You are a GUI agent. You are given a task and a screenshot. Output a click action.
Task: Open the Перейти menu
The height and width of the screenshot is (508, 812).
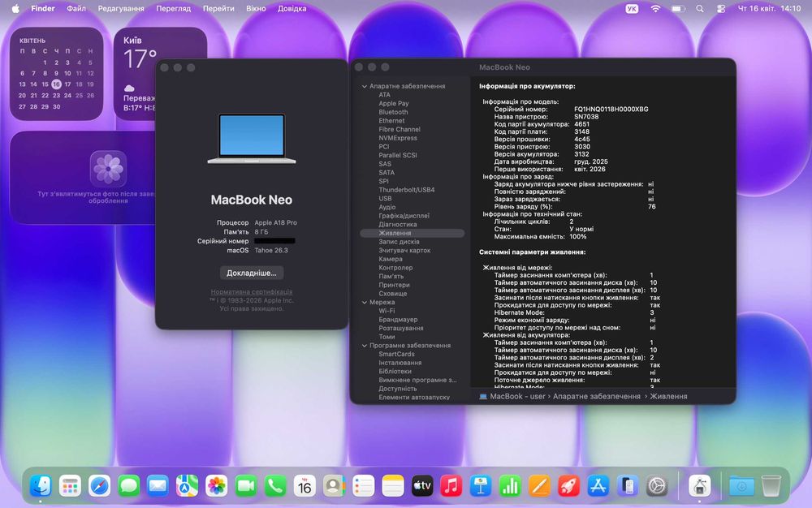point(218,8)
